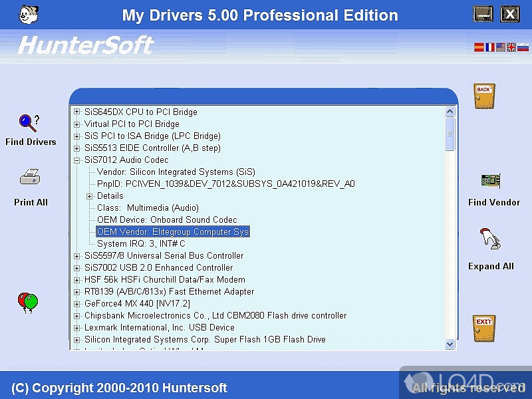Expand RT8139 Fast Ethernet Adapter node

click(77, 292)
